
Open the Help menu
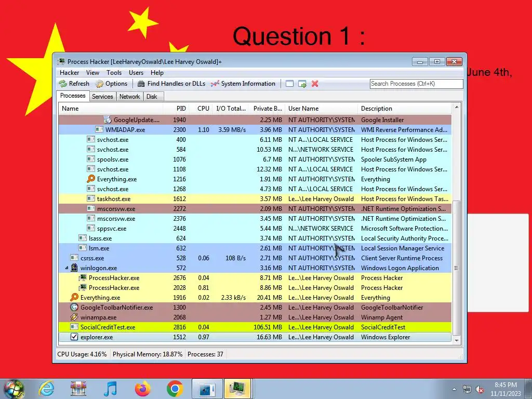coord(157,73)
